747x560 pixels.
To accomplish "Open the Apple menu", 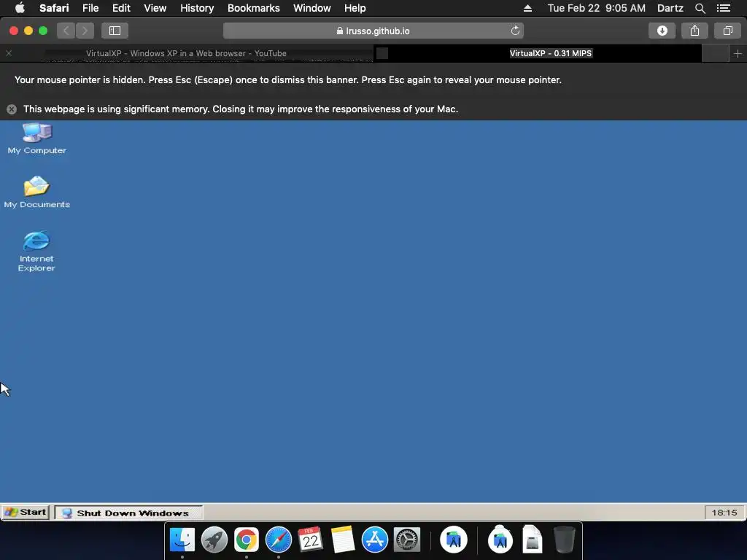I will click(20, 8).
